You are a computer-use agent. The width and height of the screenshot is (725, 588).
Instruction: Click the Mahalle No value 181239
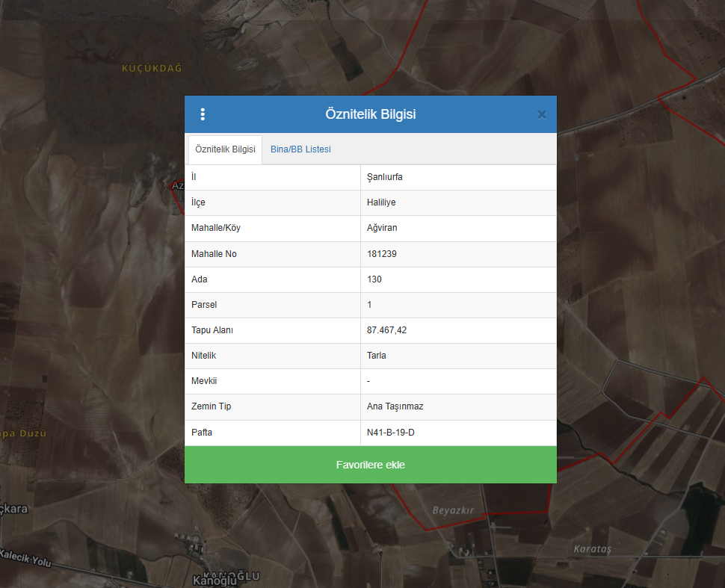382,254
